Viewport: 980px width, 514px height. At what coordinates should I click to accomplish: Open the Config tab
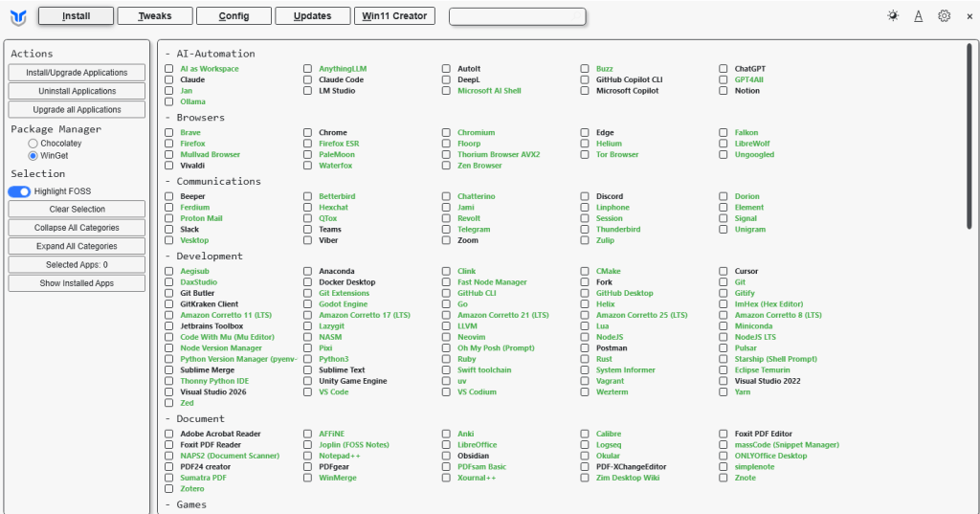[x=234, y=15]
